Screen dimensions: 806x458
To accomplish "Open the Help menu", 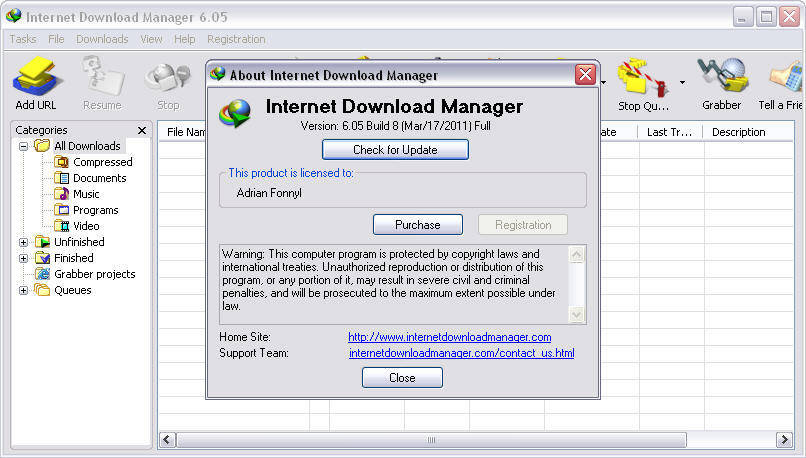I will point(185,39).
